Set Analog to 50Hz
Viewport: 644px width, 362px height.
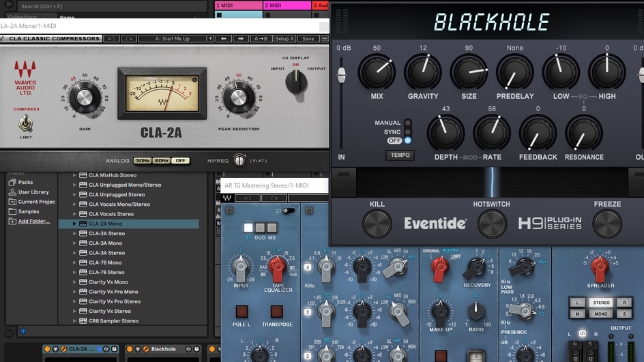142,160
